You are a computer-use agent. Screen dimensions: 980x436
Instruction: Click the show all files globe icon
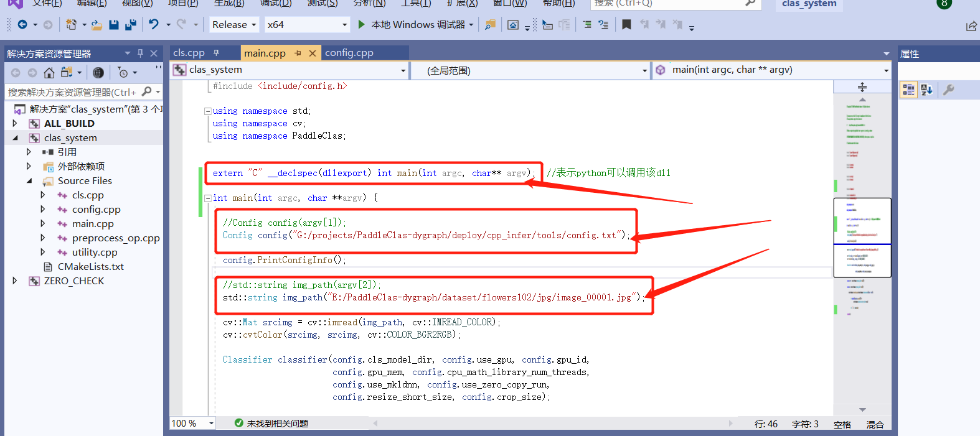click(98, 73)
